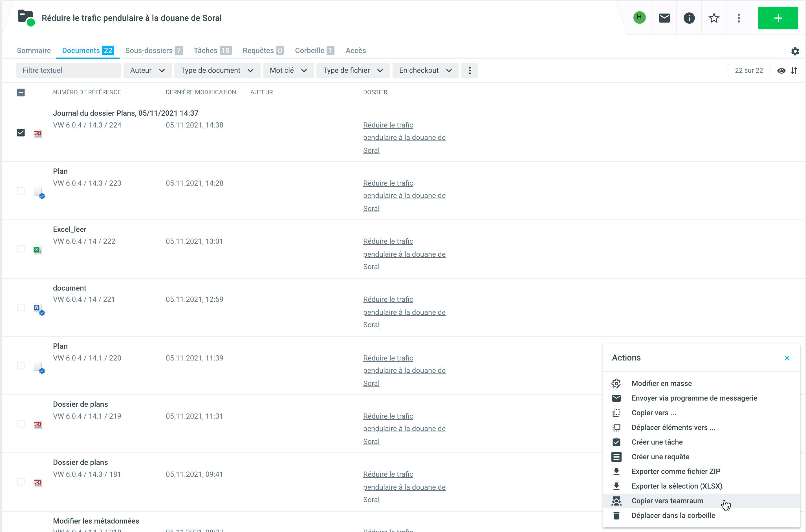The image size is (806, 532).
Task: Click the envelope mail icon in header
Action: pos(664,18)
